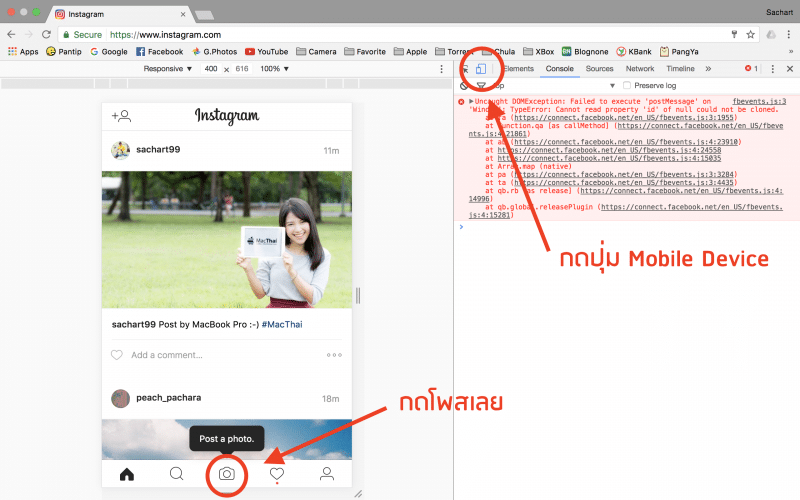800x500 pixels.
Task: Switch to the Console tab
Action: click(560, 69)
